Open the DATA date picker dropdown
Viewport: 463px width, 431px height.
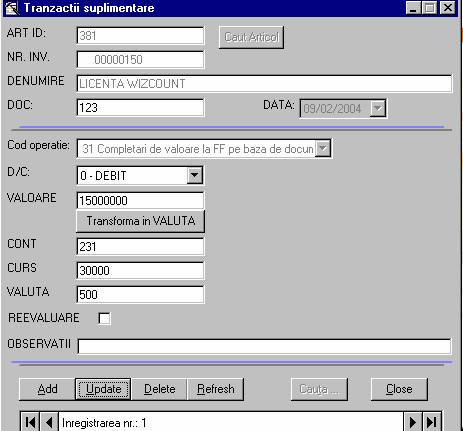click(x=378, y=108)
